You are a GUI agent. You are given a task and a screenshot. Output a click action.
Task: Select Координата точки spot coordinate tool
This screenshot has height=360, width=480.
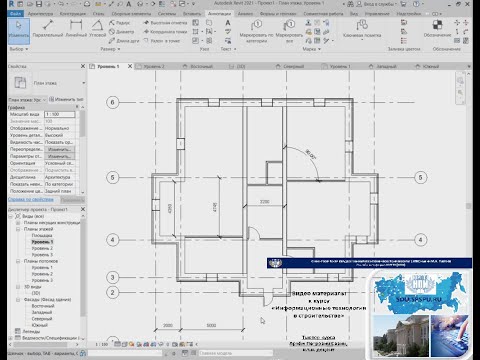165,32
